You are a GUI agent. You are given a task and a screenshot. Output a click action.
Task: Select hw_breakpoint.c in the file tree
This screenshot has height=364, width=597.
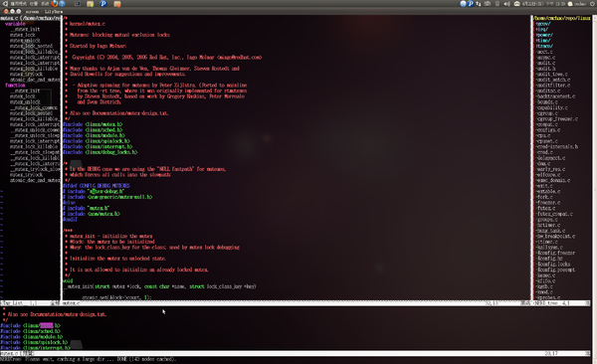coord(555,237)
